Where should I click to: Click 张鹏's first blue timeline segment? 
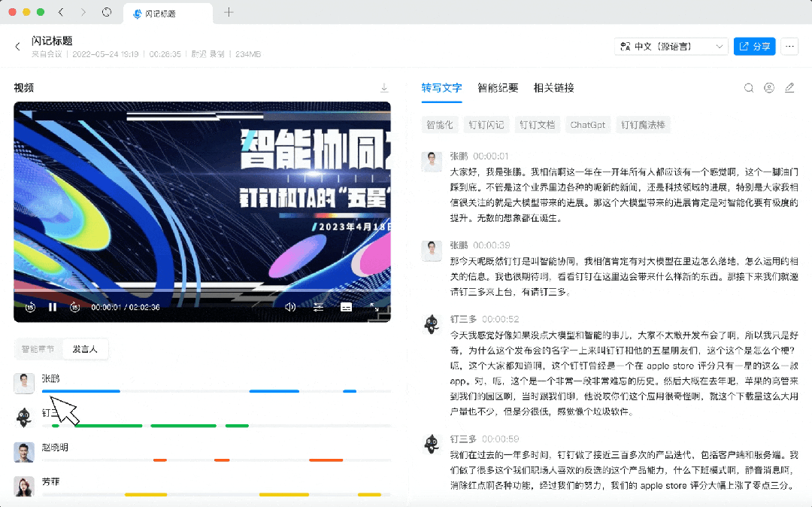[80, 391]
